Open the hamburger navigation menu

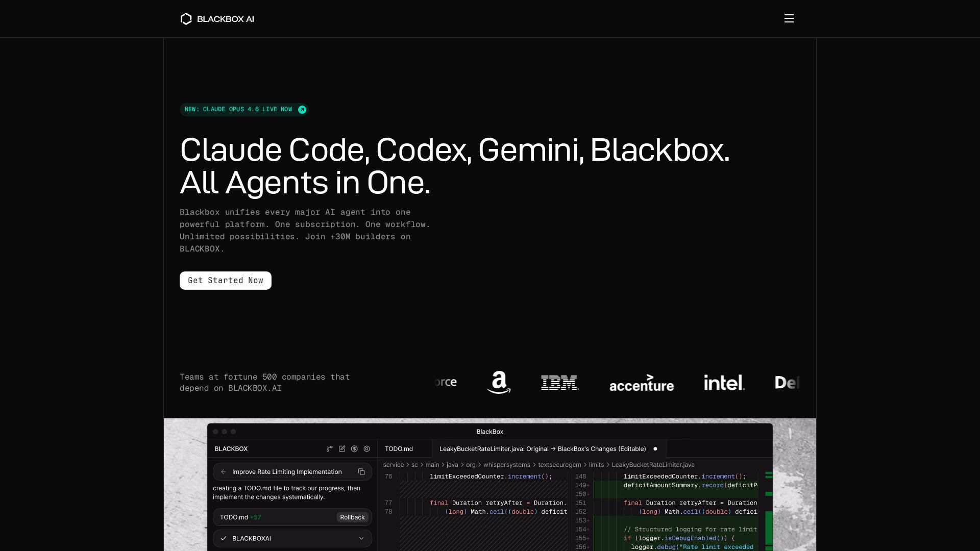click(789, 18)
